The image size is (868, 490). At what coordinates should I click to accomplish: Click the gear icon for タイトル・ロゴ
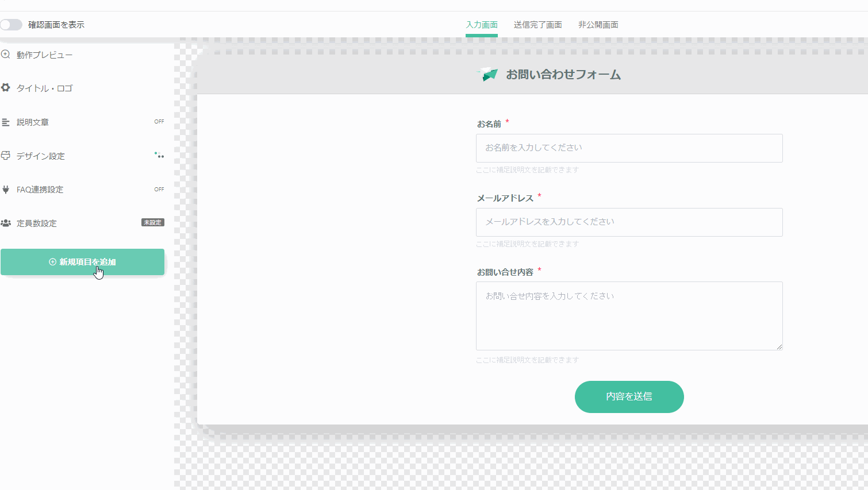(6, 88)
